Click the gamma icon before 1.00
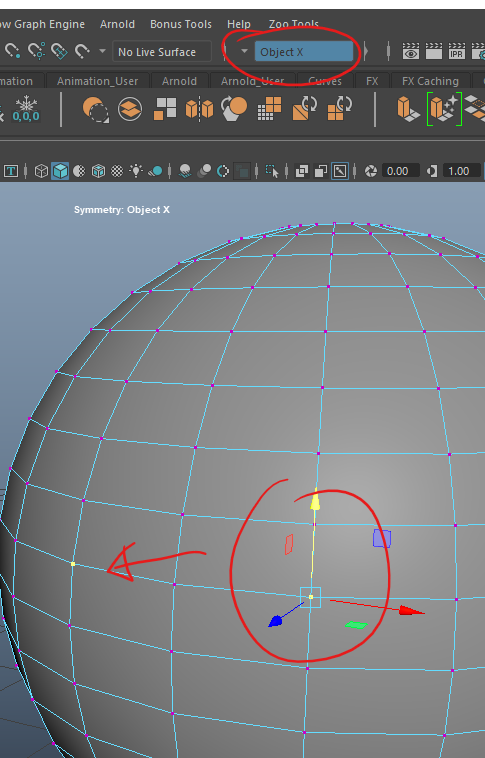485x758 pixels. coord(432,171)
